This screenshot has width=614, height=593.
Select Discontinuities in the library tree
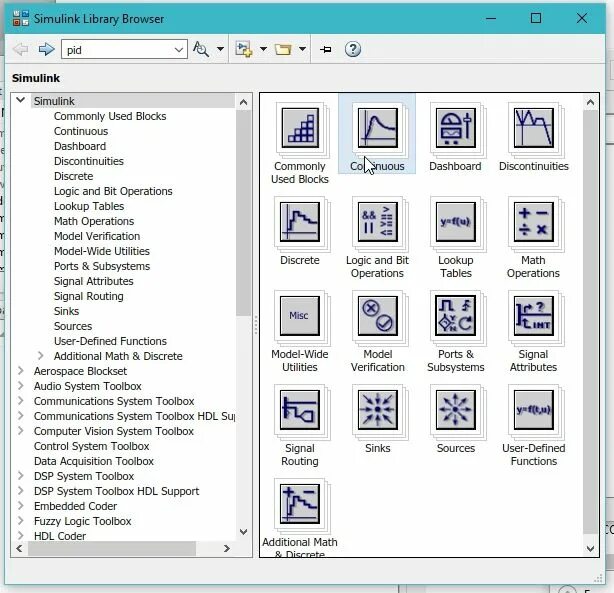tap(89, 161)
